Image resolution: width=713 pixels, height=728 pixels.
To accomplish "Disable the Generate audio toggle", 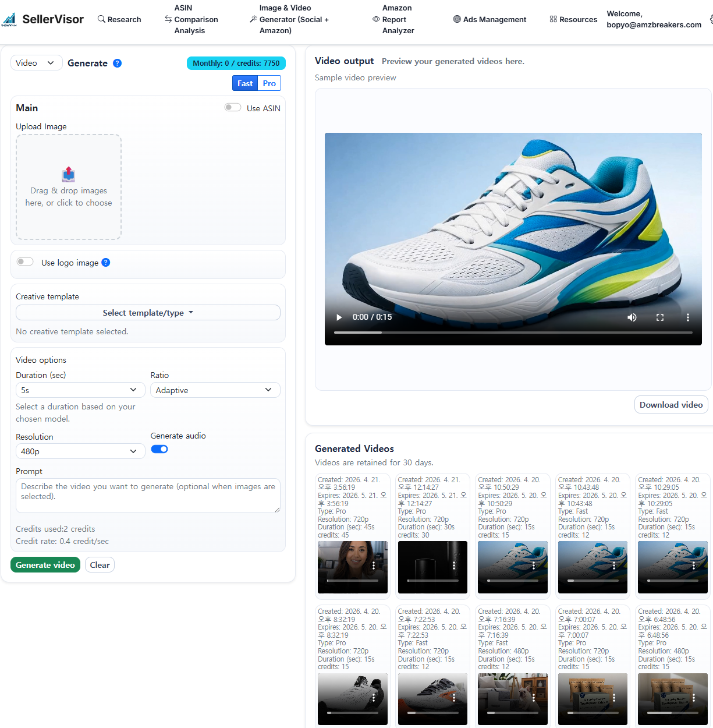I will click(159, 449).
